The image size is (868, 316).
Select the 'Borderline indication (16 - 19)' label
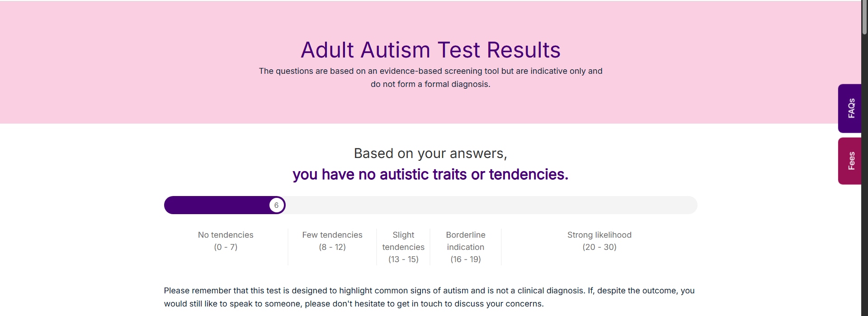tap(466, 247)
